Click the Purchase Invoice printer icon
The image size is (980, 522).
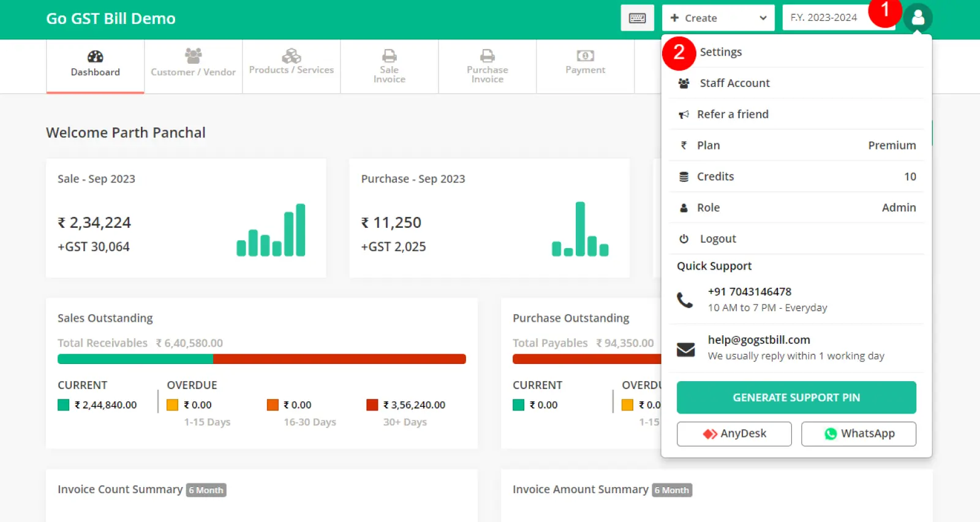[488, 56]
